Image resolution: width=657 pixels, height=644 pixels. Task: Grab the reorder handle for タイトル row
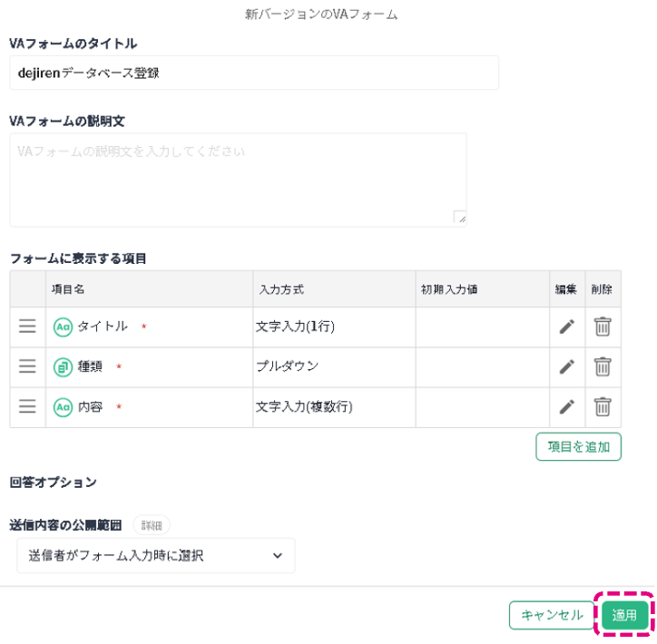[27, 327]
